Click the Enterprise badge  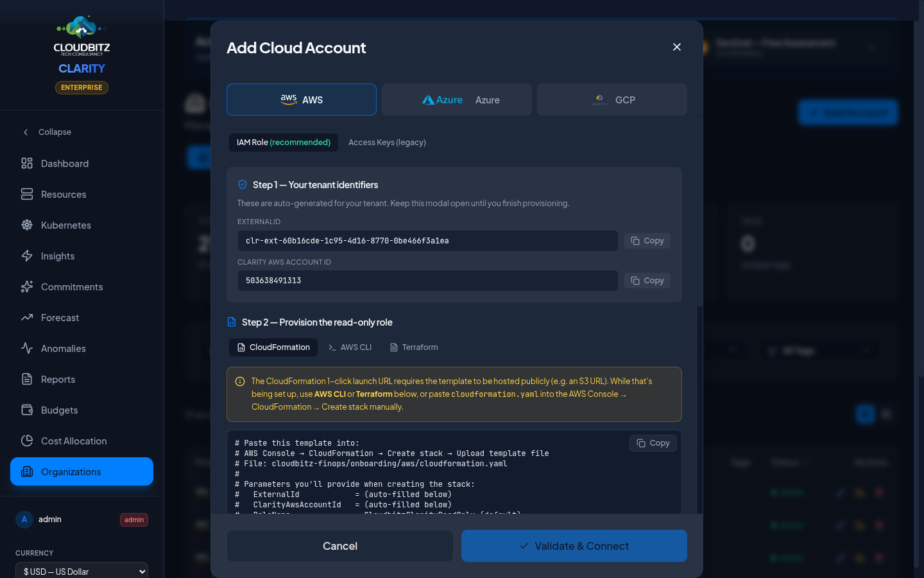tap(81, 87)
